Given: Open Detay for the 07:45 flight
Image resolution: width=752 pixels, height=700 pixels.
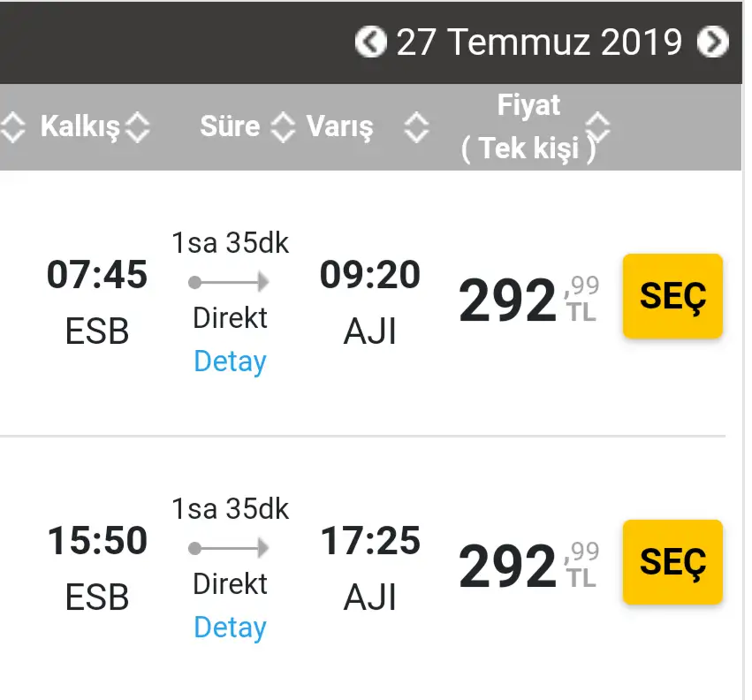Looking at the screenshot, I should tap(231, 361).
